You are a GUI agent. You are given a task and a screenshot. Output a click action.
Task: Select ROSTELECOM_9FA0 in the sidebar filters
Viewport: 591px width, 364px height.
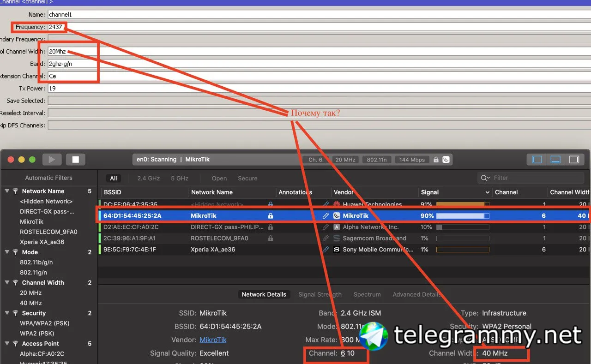(x=48, y=232)
